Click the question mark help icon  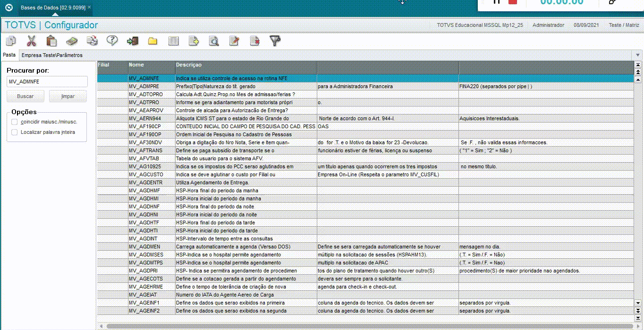coord(112,41)
